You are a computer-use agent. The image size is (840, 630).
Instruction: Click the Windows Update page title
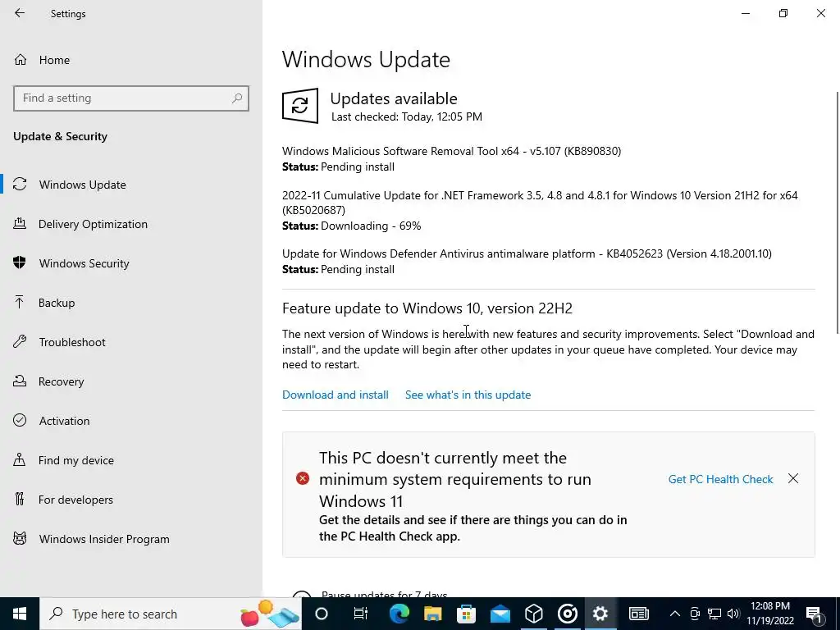[x=366, y=59]
